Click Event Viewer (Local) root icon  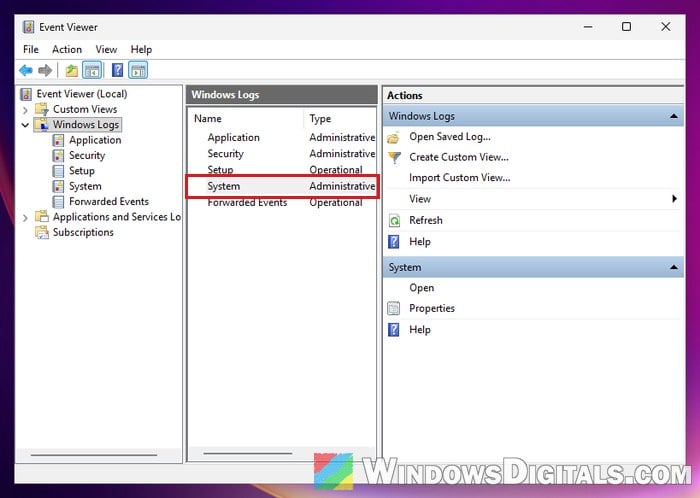[x=26, y=94]
